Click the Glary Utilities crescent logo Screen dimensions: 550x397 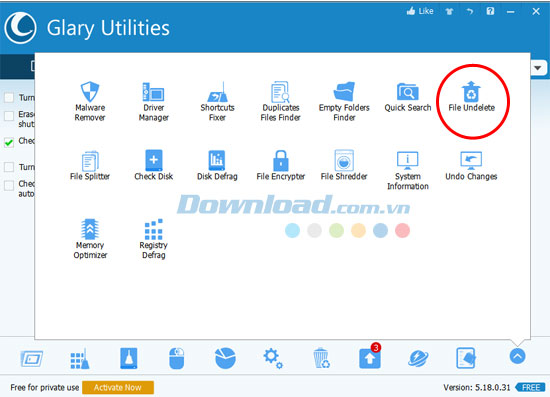(x=20, y=28)
